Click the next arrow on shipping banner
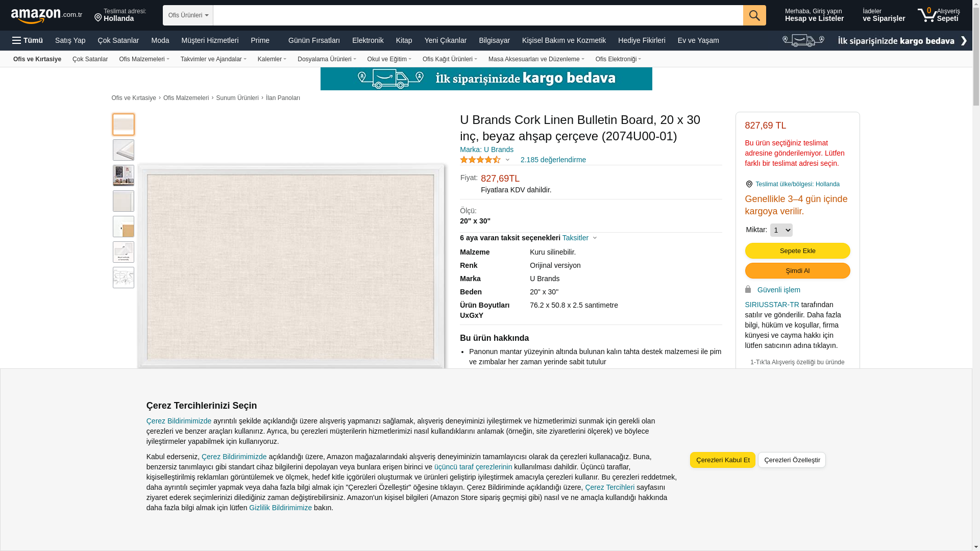 click(x=963, y=41)
